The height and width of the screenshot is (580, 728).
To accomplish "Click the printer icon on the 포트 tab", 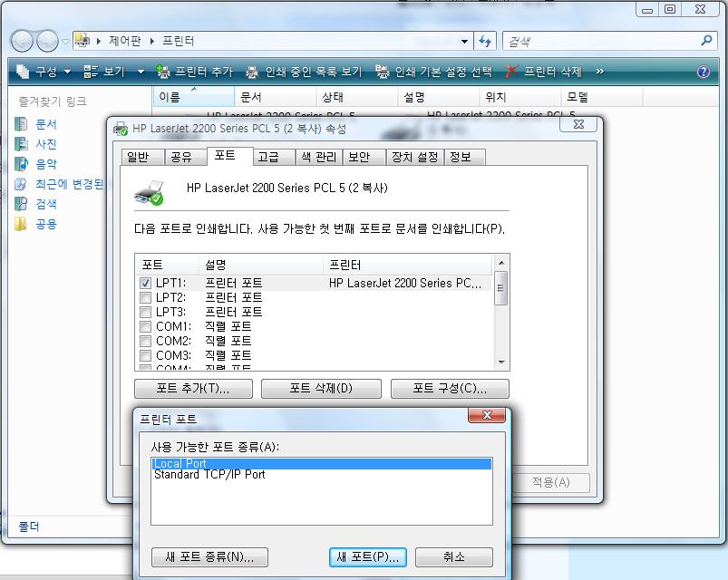I will pos(150,193).
